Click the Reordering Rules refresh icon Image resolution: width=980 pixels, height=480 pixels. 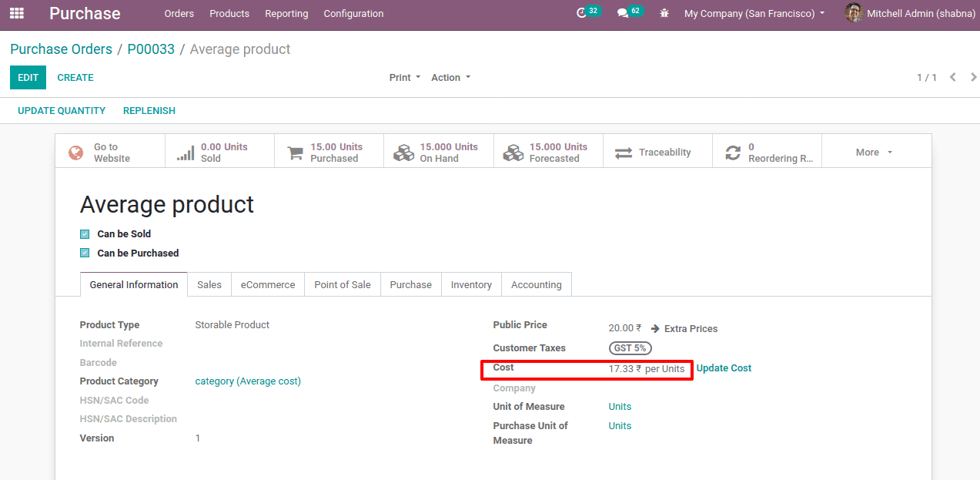point(733,153)
